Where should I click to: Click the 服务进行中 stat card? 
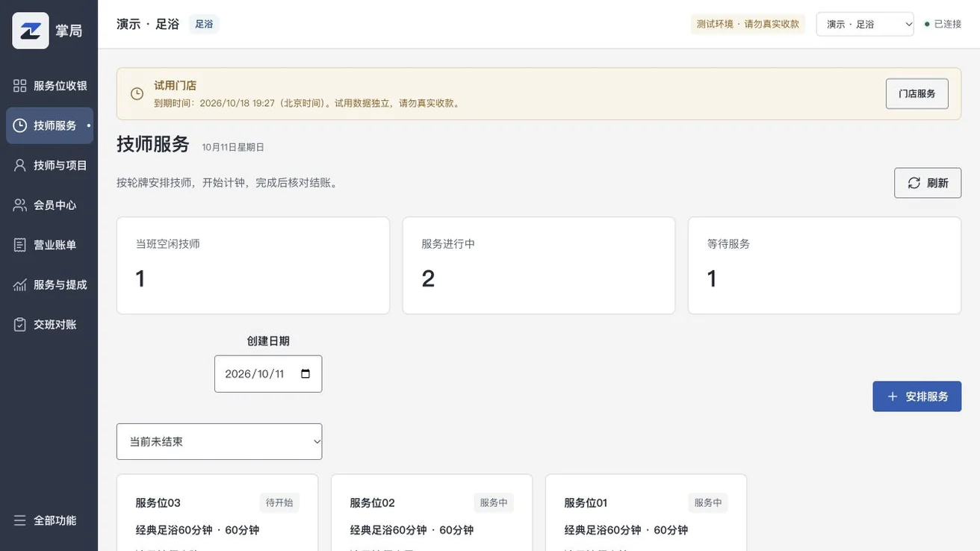(x=539, y=266)
